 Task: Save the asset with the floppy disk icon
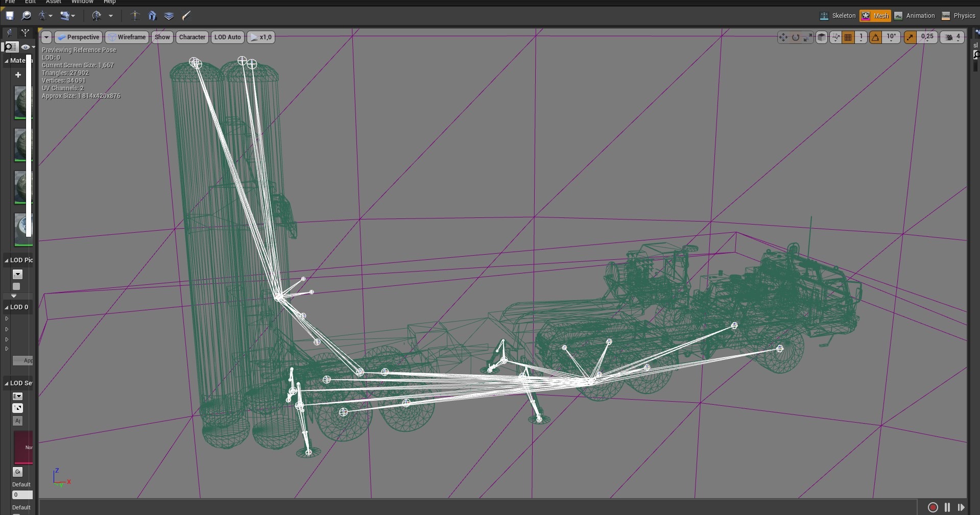click(10, 16)
